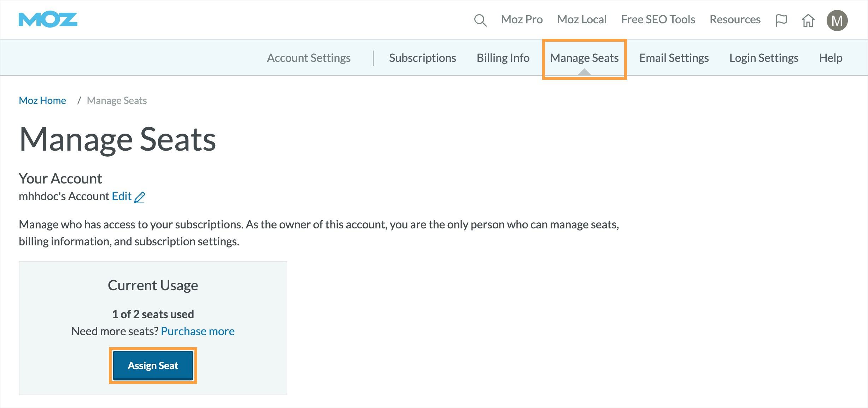868x408 pixels.
Task: Open the Resources menu item
Action: pyautogui.click(x=735, y=19)
